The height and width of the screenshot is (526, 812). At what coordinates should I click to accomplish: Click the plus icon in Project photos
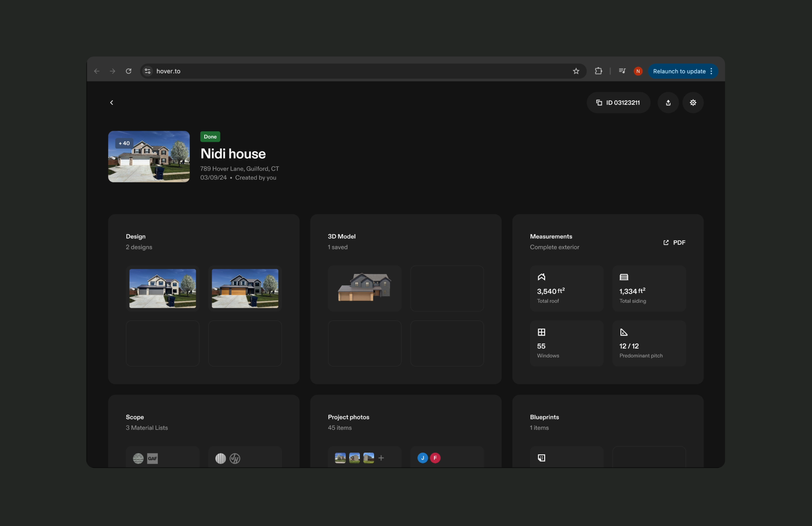[x=381, y=458]
